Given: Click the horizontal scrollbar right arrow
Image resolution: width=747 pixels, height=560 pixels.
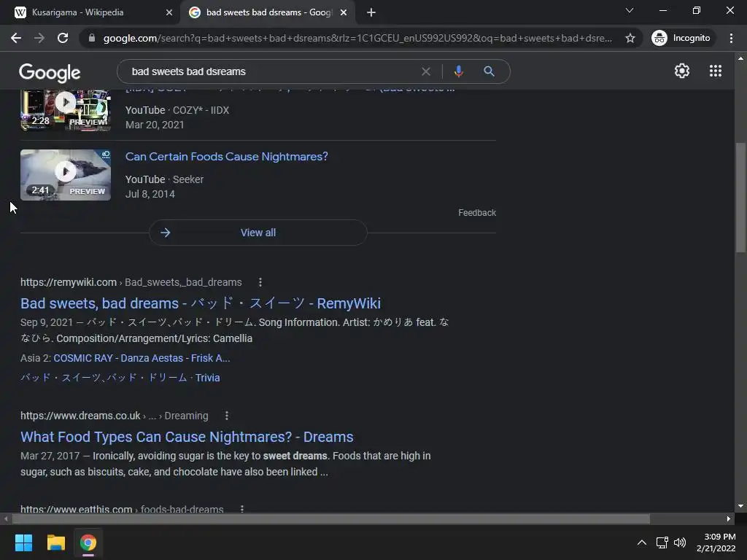Looking at the screenshot, I should [729, 518].
